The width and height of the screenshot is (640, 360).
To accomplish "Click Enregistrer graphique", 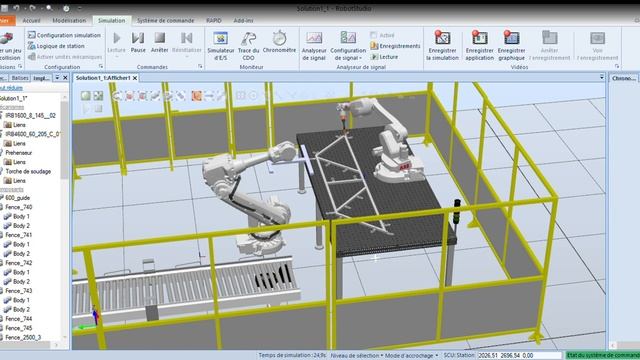I will click(x=511, y=46).
